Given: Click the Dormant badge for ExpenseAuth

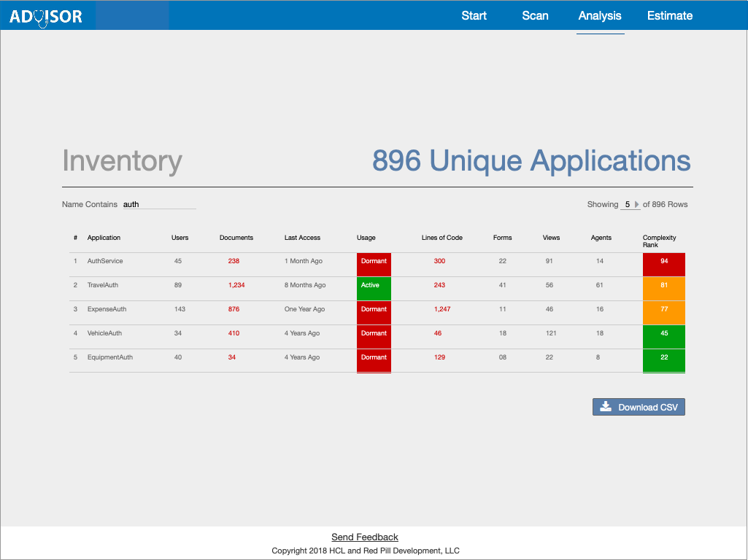Looking at the screenshot, I should pyautogui.click(x=374, y=309).
